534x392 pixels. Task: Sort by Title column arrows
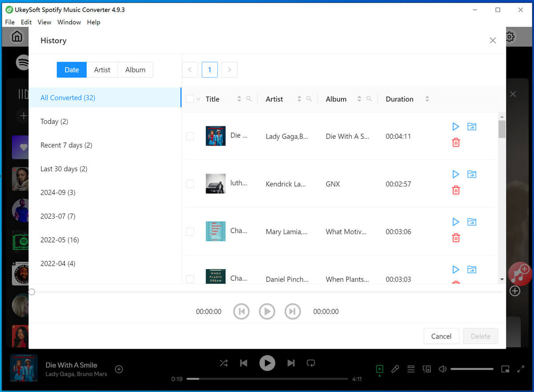239,99
